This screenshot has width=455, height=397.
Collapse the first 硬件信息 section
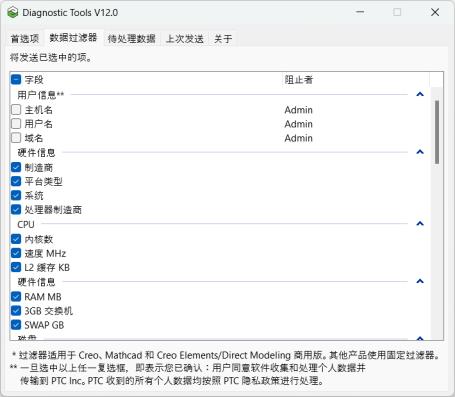420,152
